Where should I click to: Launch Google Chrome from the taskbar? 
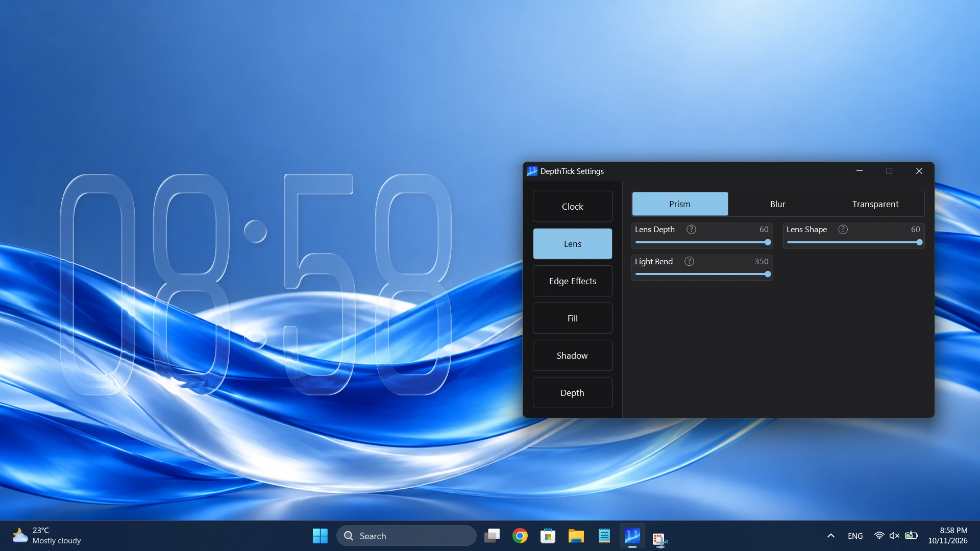[520, 536]
